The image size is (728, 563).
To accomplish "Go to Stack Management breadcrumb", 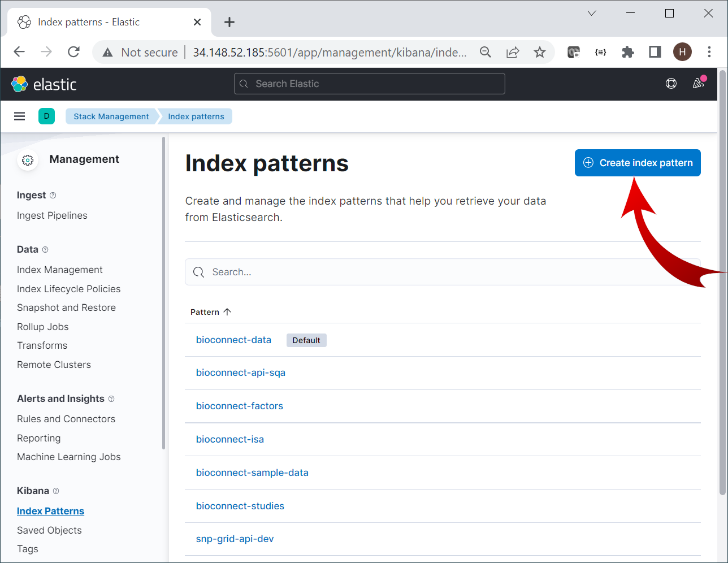I will click(111, 116).
